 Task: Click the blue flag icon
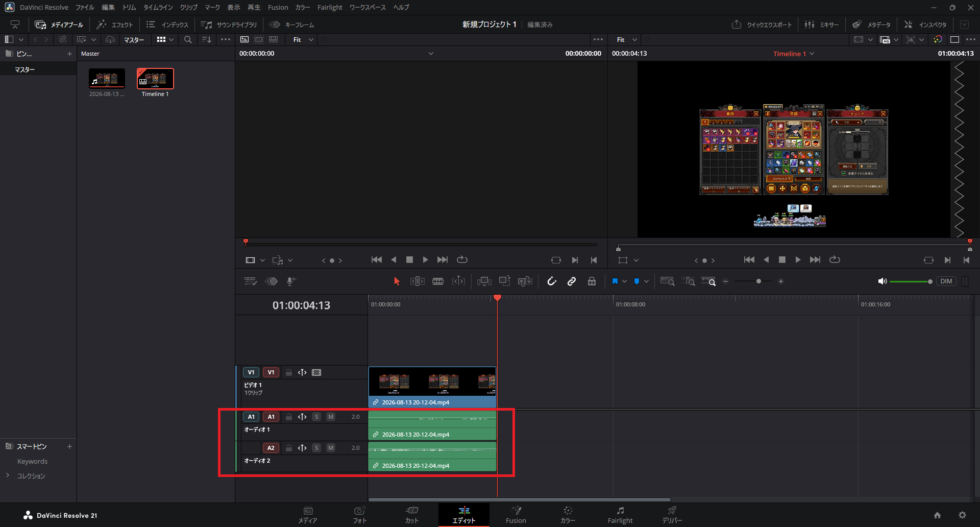pos(615,281)
